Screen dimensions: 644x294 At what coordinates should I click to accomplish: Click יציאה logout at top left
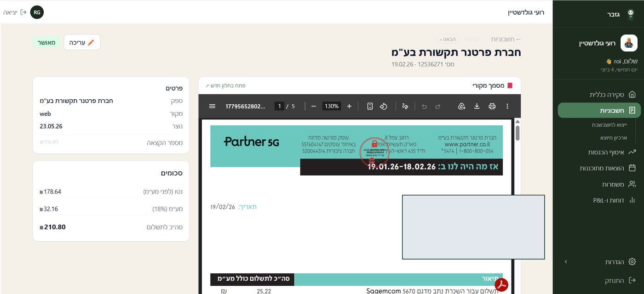tap(15, 12)
